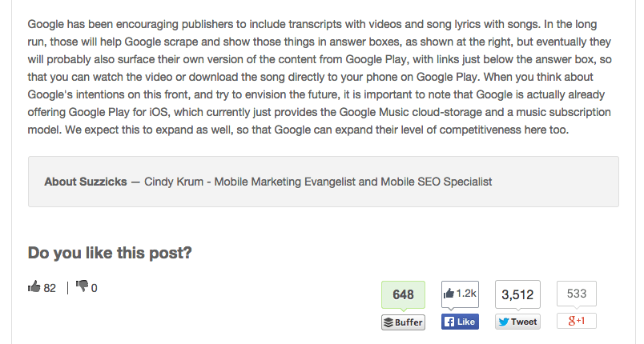Give the post a thumbs up
Screen dimensions: 644x344
coord(34,286)
